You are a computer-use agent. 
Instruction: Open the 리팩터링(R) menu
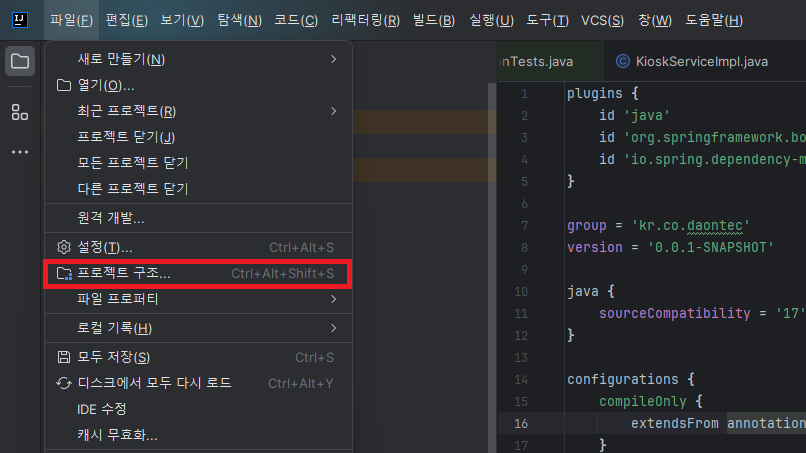click(x=365, y=21)
